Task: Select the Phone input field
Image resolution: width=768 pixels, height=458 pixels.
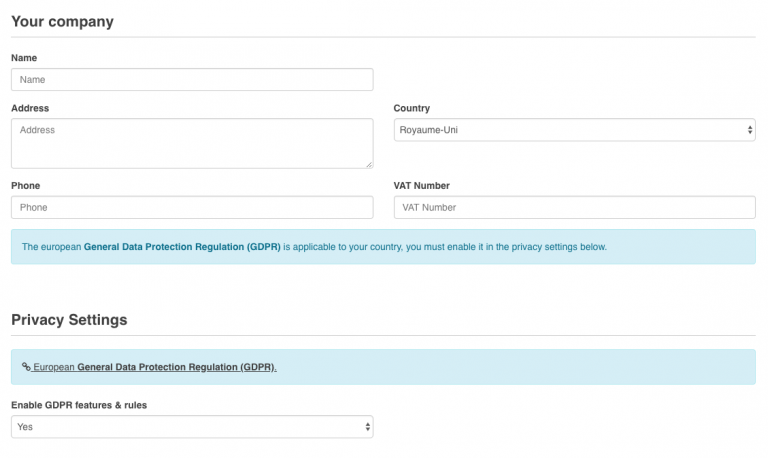Action: coord(192,207)
